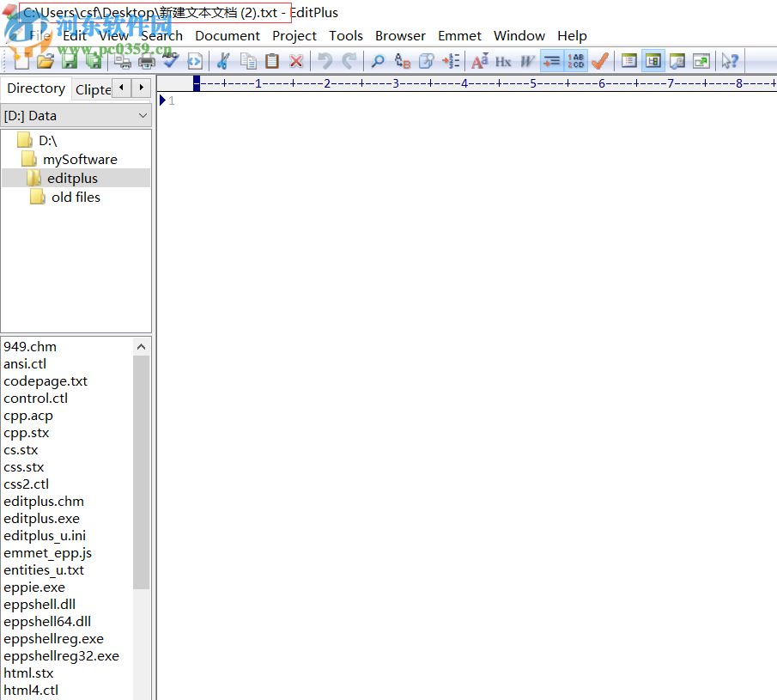
Task: Open the View menu
Action: click(x=113, y=36)
